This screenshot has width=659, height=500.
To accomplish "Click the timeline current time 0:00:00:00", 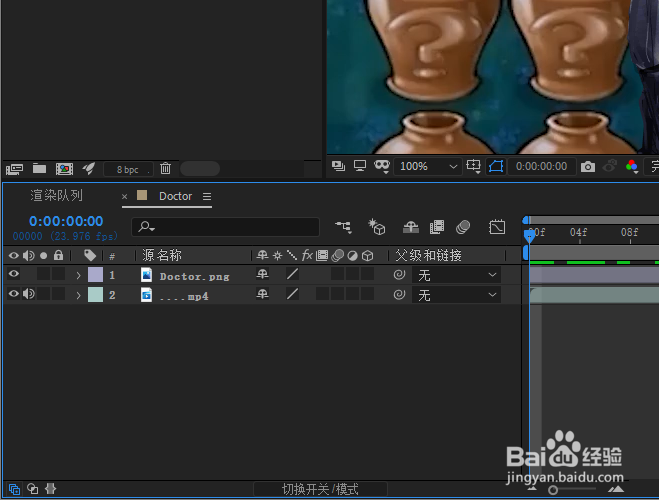I will point(66,221).
